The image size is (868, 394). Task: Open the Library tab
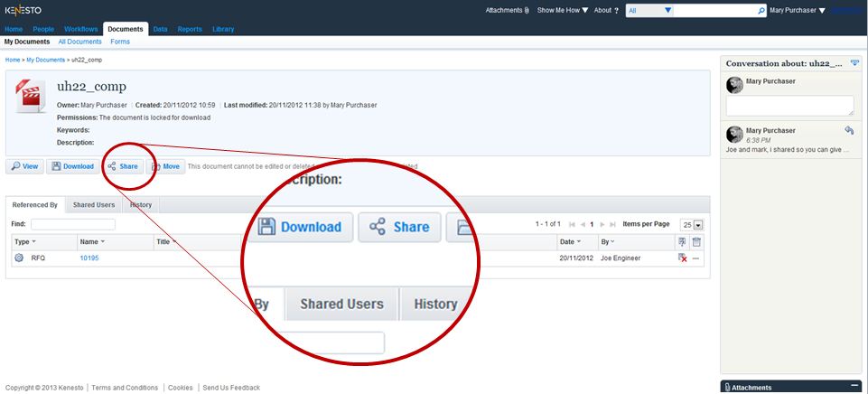(223, 29)
